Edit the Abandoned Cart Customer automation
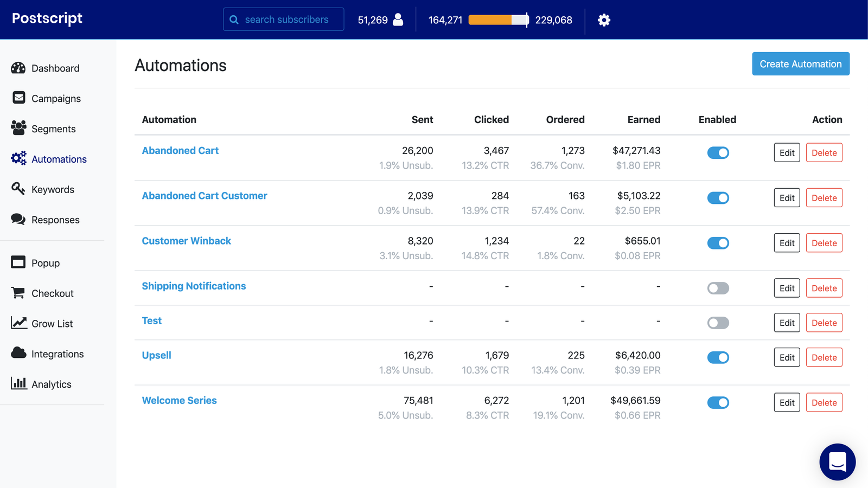Screen dimensions: 868x488 [x=787, y=197]
